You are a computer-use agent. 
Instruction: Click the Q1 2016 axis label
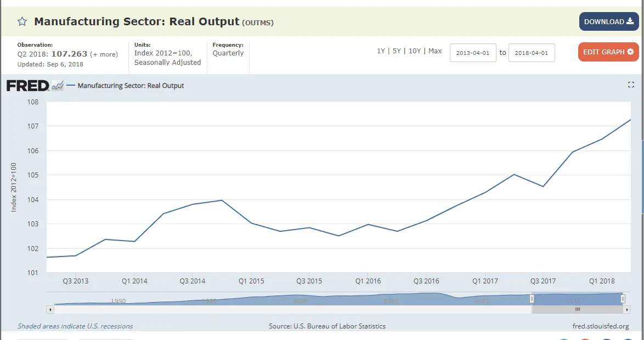tap(368, 281)
